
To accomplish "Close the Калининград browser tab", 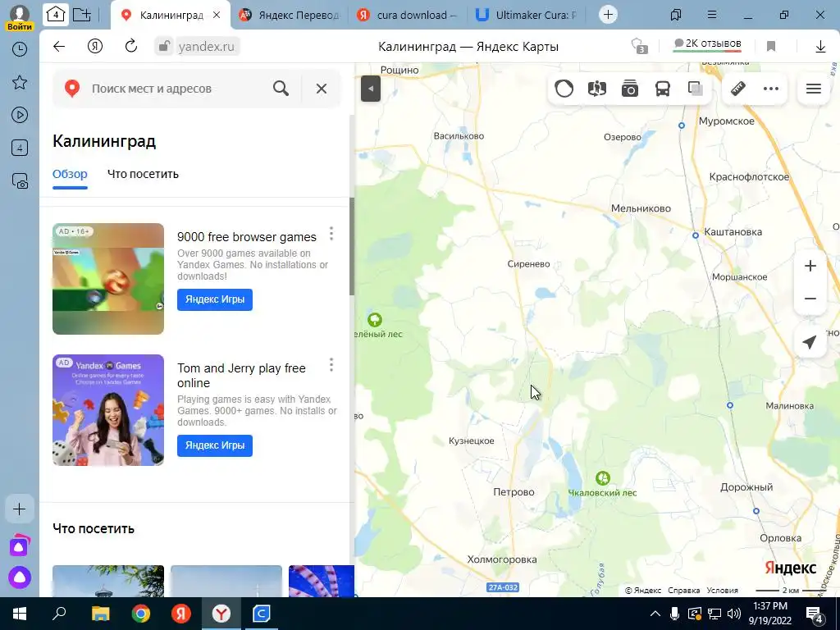I will 217,15.
